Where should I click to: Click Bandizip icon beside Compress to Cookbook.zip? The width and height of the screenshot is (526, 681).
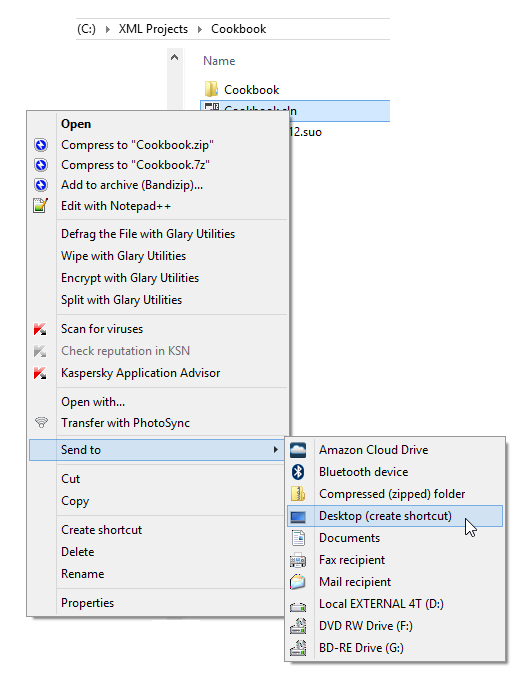click(x=41, y=145)
